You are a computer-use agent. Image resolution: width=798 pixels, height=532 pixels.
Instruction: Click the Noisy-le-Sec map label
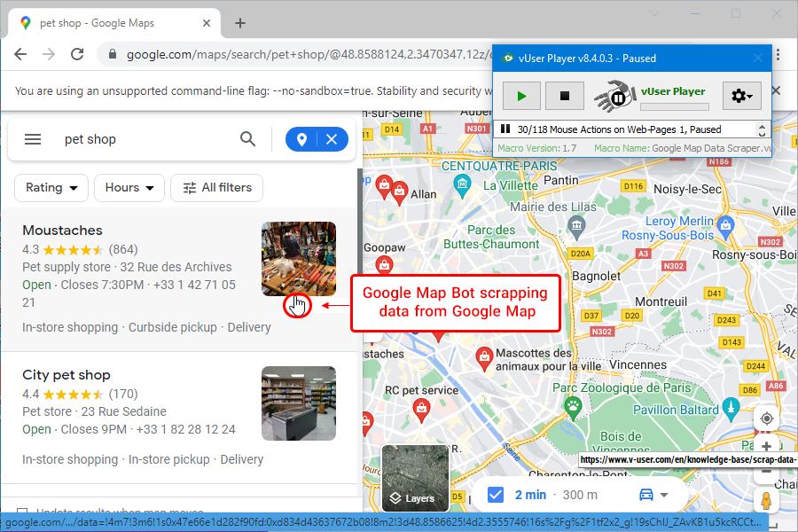tap(687, 189)
